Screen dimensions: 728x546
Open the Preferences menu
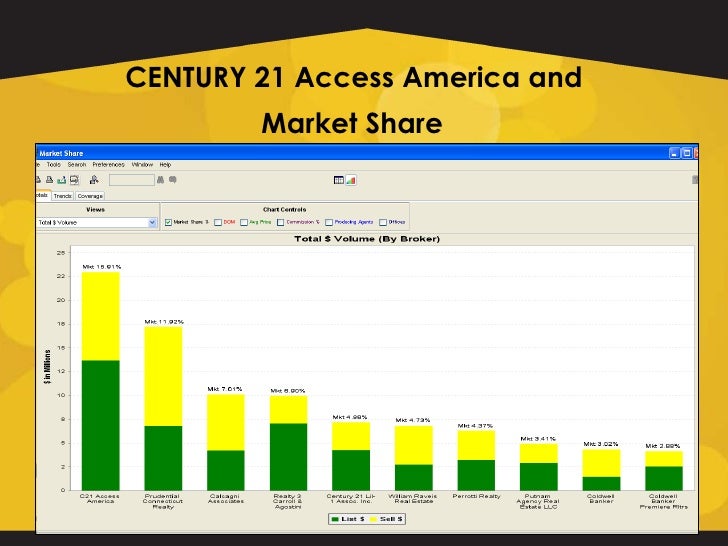coord(109,164)
